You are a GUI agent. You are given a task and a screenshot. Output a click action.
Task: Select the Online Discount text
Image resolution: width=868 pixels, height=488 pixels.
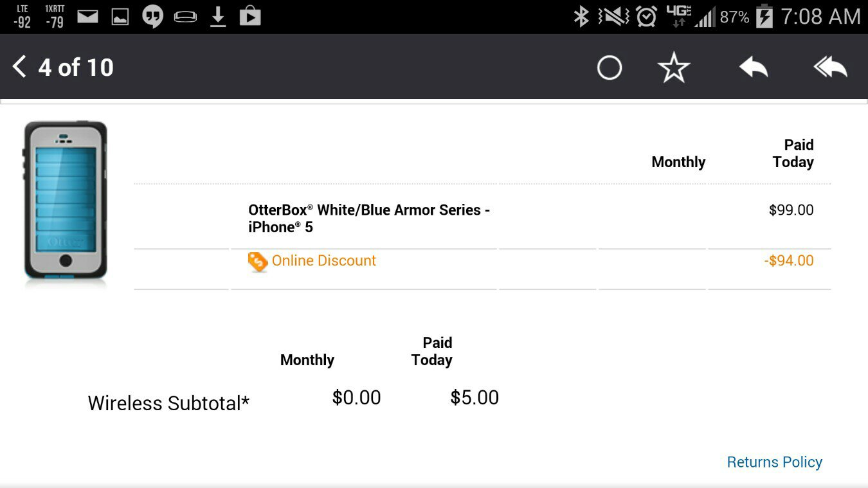[x=323, y=260]
